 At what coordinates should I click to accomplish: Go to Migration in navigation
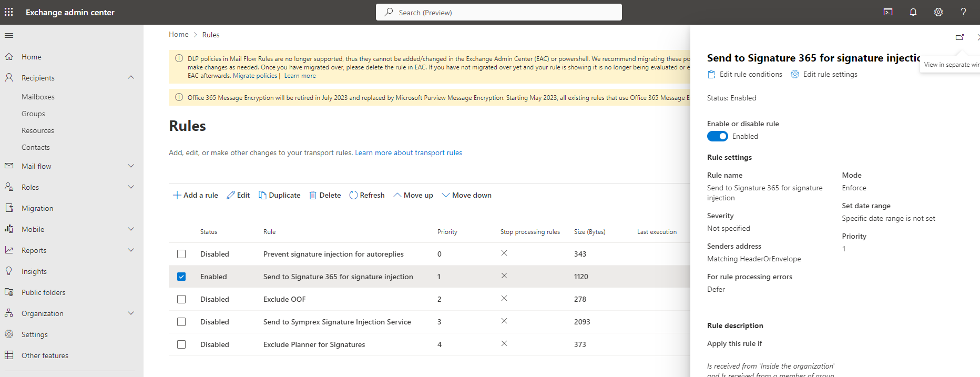coord(37,208)
